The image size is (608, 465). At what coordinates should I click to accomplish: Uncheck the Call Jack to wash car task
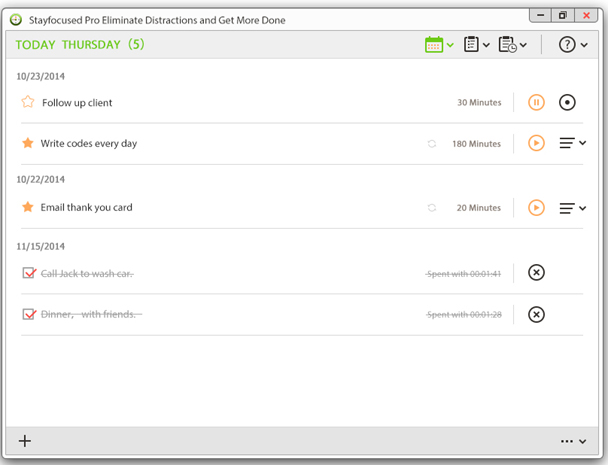[x=29, y=273]
